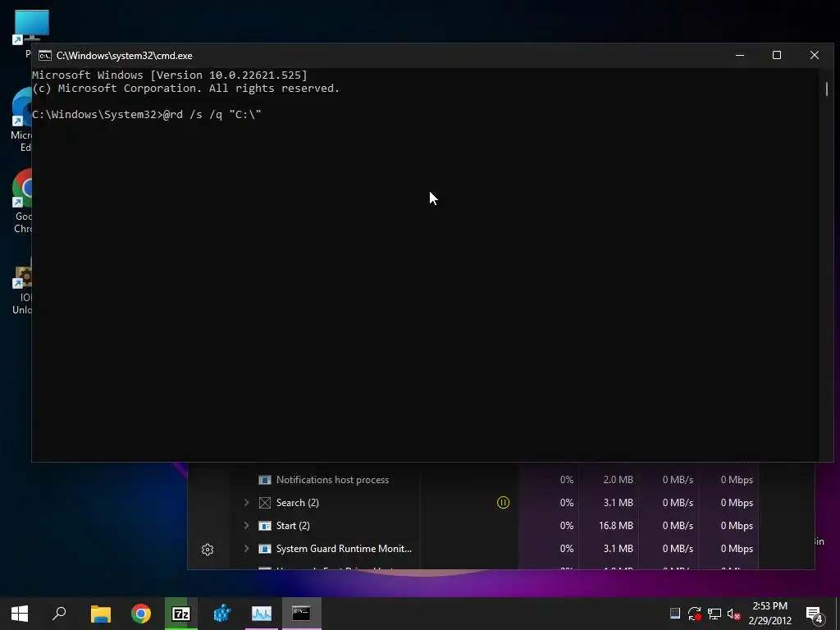This screenshot has width=840, height=630.
Task: Expand System Guard Runtime Monitor group
Action: coord(246,549)
